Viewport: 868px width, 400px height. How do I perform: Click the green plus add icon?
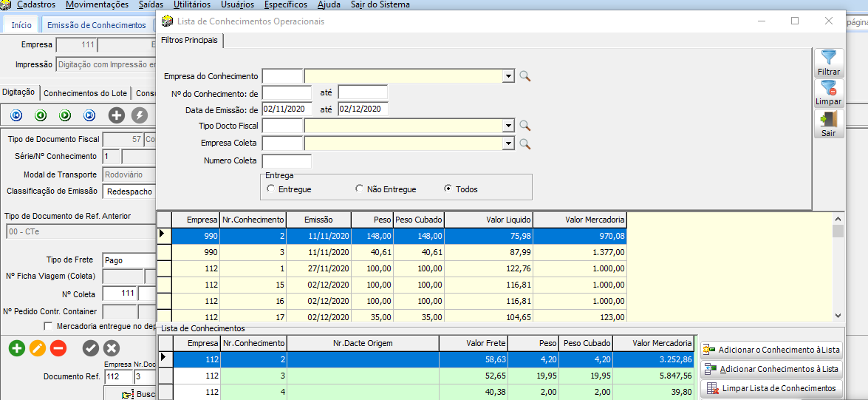click(16, 348)
